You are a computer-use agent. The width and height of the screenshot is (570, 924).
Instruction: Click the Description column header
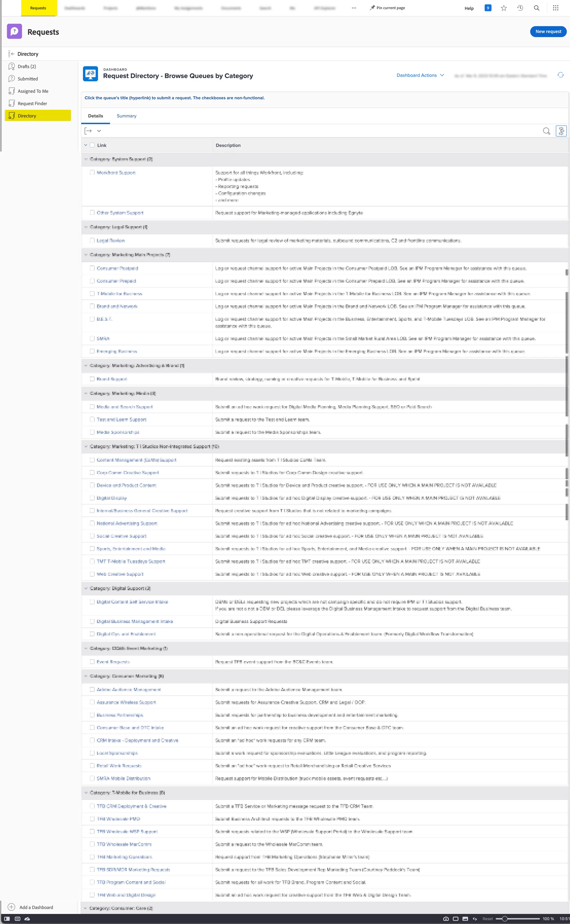click(228, 145)
